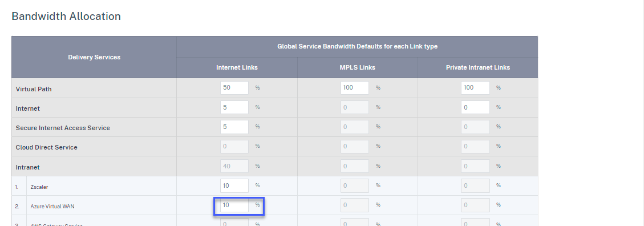Select the Cloud Direct Service label

[46, 147]
